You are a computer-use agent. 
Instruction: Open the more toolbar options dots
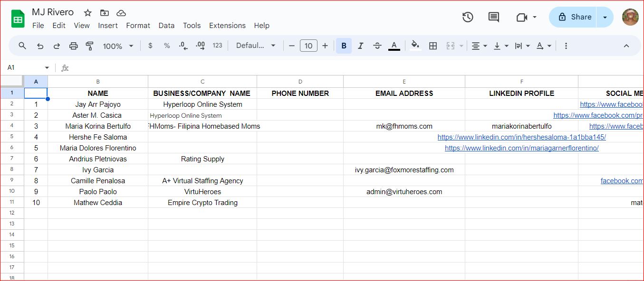[566, 46]
